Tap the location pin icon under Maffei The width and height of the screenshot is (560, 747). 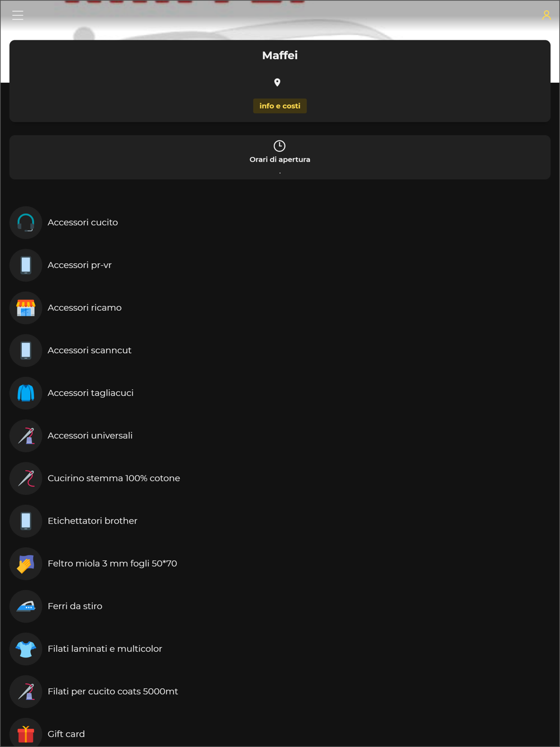277,82
